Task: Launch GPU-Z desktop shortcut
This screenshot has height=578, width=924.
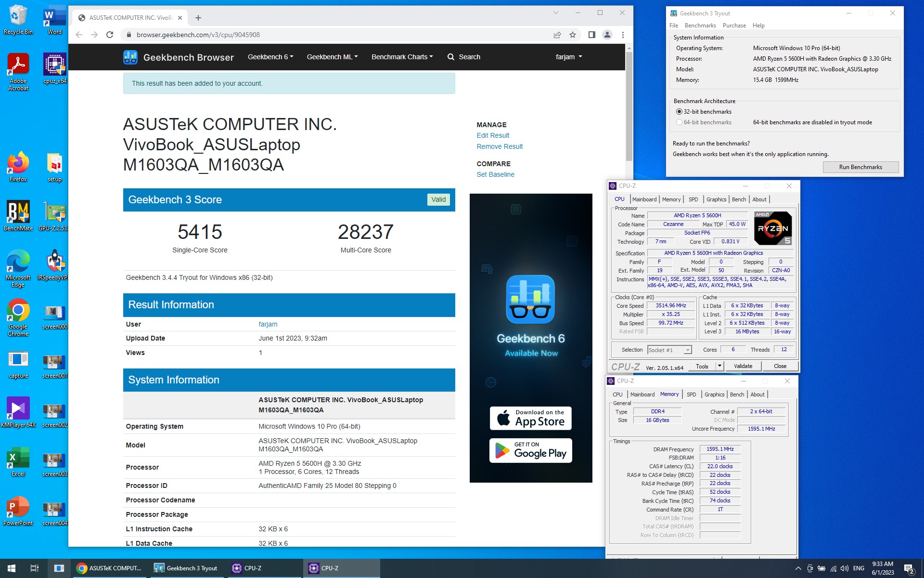Action: [54, 216]
